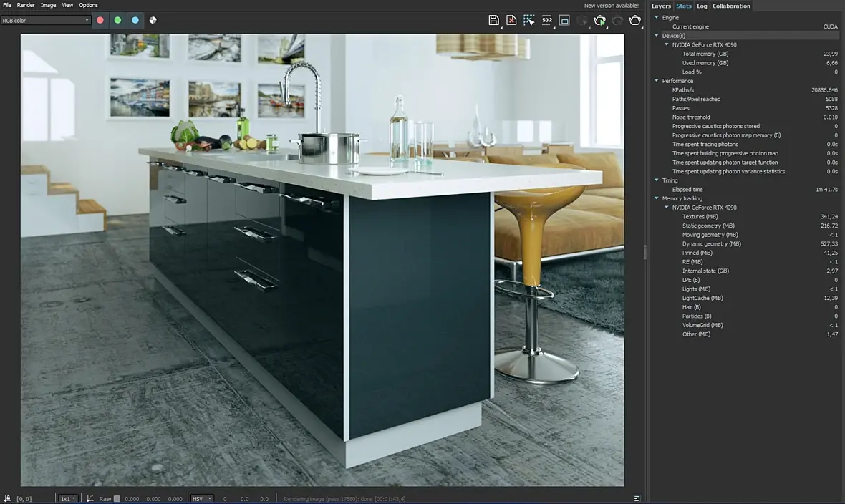
Task: Start interactive rendering with the green-arrow teapot
Action: pos(600,20)
